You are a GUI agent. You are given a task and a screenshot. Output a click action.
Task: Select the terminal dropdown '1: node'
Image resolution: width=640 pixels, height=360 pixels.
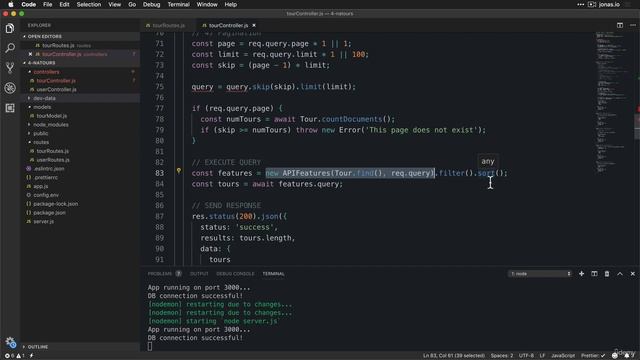click(x=540, y=273)
